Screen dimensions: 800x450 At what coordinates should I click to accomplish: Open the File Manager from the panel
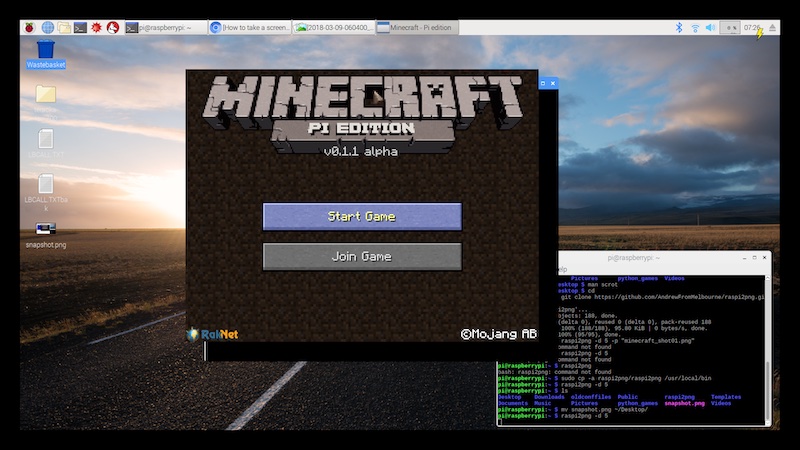click(x=64, y=28)
